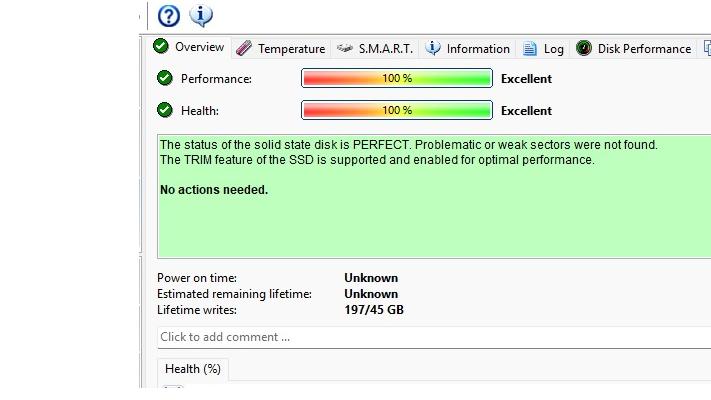
Task: Click the info icon beside Information
Action: tap(433, 48)
